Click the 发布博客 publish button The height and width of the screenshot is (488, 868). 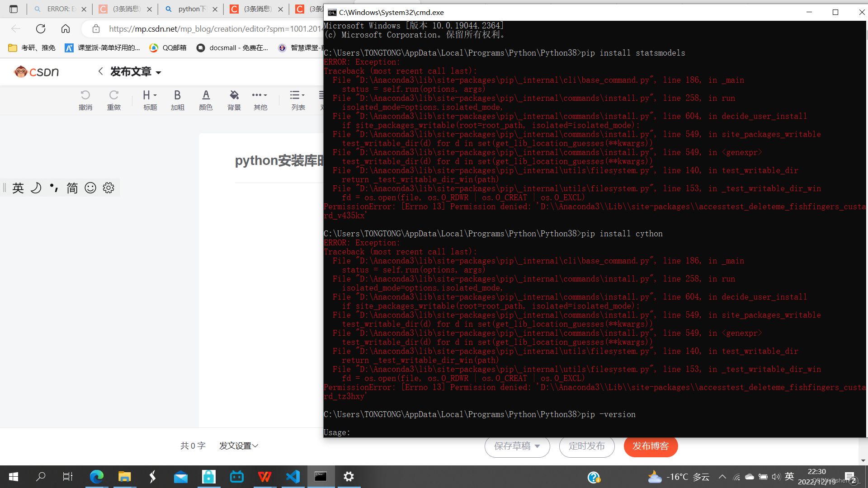click(651, 446)
